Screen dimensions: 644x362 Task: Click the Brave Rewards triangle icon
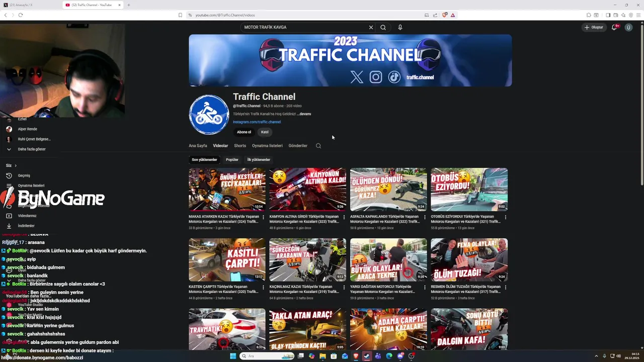point(453,15)
